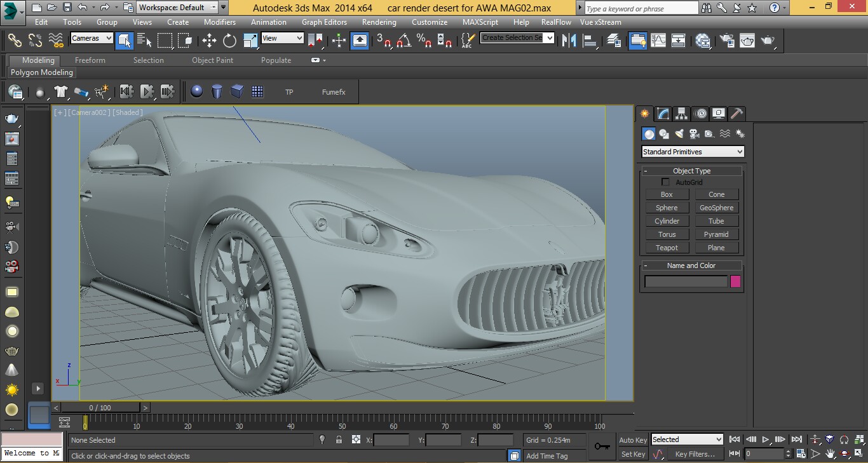
Task: Open Select by Name list icon
Action: [145, 40]
